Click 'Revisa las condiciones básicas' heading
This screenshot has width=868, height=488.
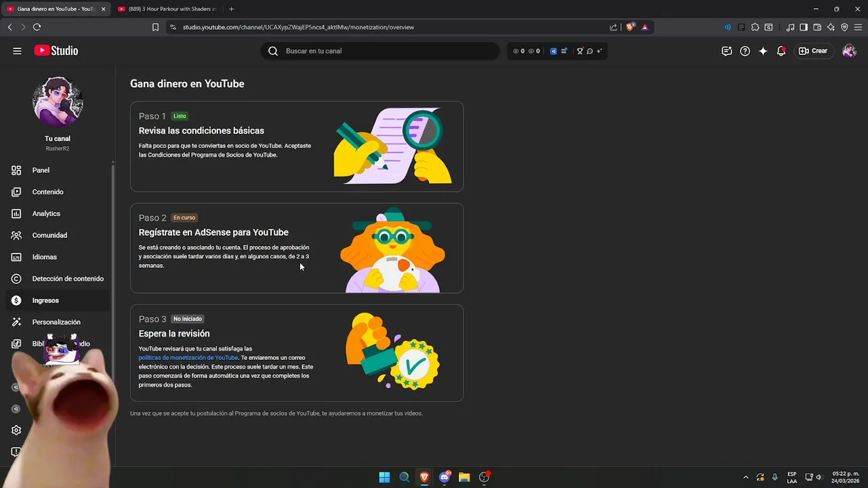[x=201, y=131]
